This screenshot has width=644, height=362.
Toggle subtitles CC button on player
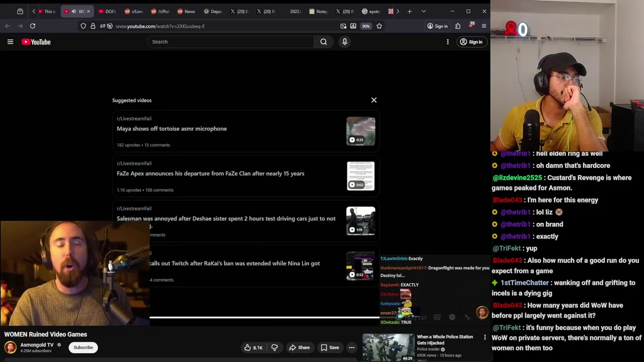[x=437, y=317]
